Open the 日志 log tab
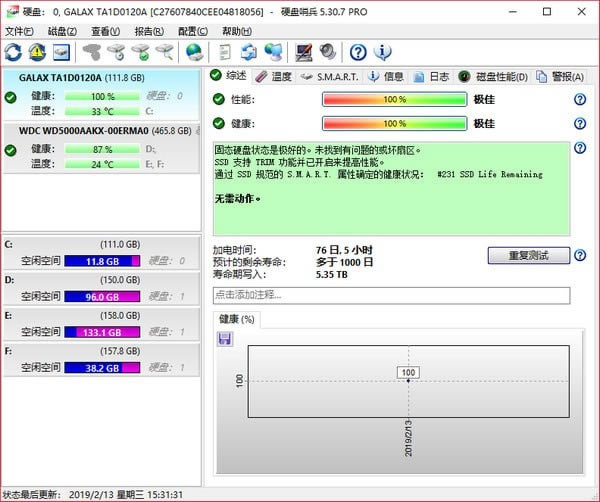The image size is (600, 502). pyautogui.click(x=432, y=76)
